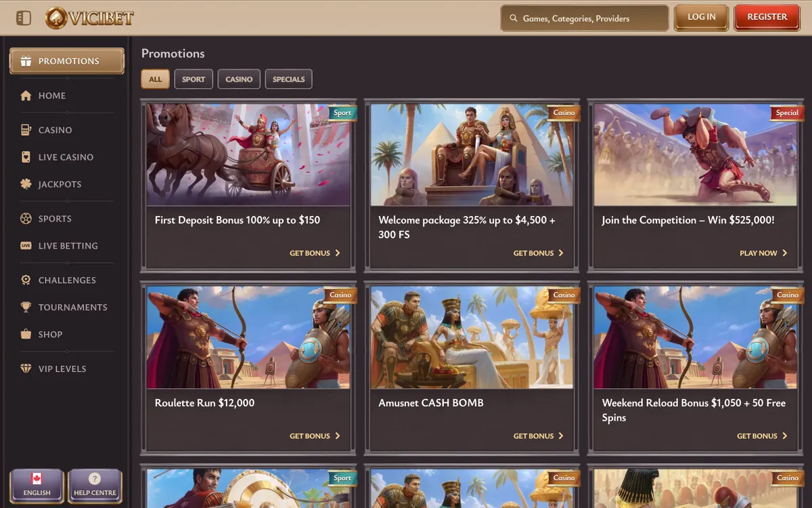Click the Home house icon

click(x=26, y=96)
